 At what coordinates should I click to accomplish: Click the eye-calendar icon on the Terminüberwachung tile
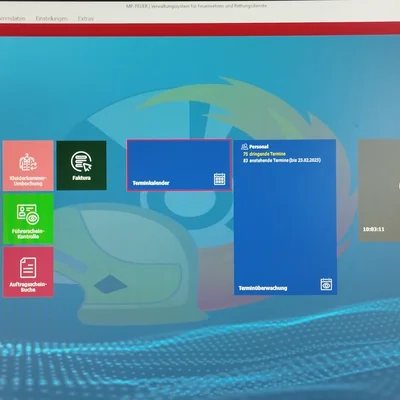pyautogui.click(x=326, y=284)
